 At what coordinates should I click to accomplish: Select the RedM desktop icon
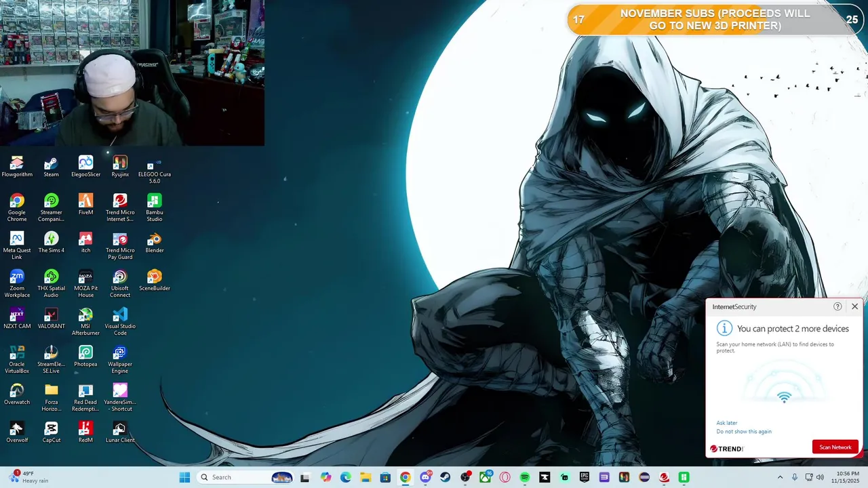click(x=85, y=432)
